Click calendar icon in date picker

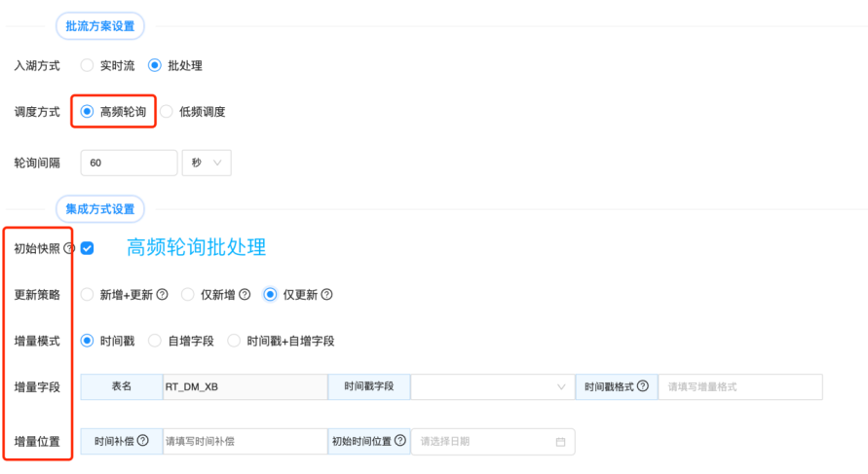[x=560, y=442]
